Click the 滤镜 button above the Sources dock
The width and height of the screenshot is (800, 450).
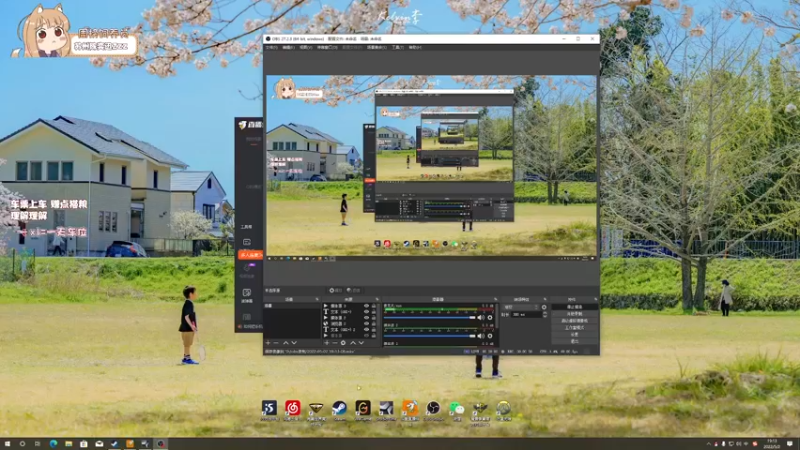click(354, 290)
